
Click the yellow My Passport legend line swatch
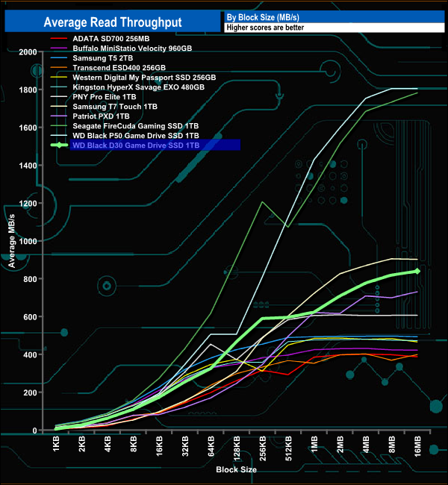(59, 78)
